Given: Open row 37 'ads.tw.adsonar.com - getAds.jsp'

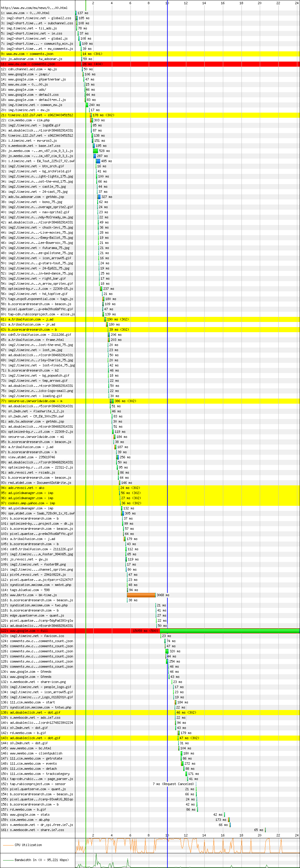Looking at the screenshot, I should (150, 197).
